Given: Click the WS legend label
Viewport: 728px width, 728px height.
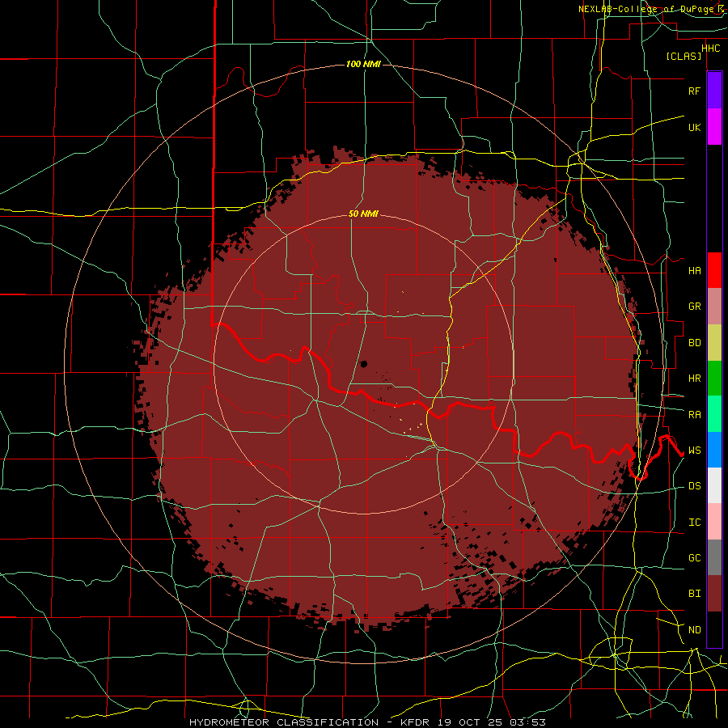Looking at the screenshot, I should click(x=695, y=451).
